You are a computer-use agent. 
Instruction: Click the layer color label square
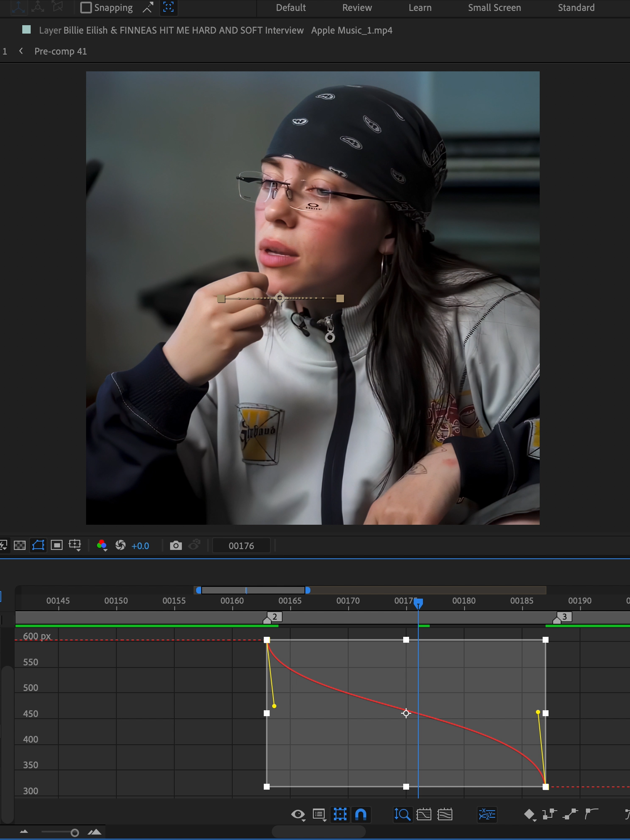point(26,29)
